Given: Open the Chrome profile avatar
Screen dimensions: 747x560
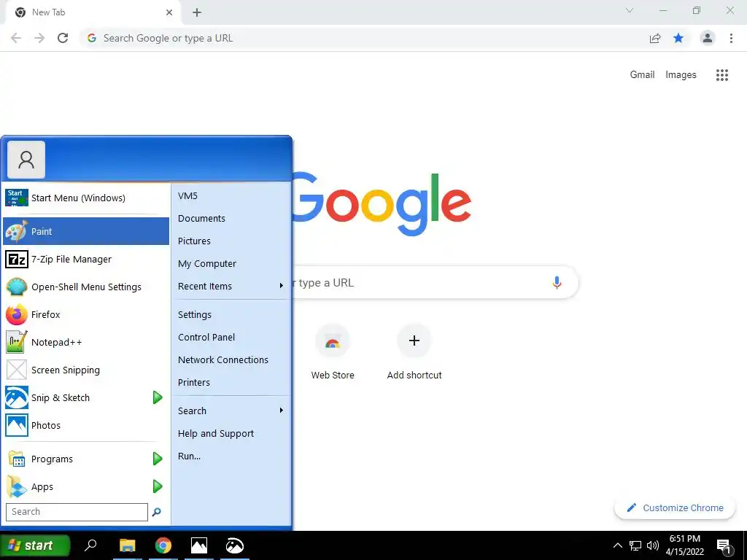Looking at the screenshot, I should click(x=708, y=38).
